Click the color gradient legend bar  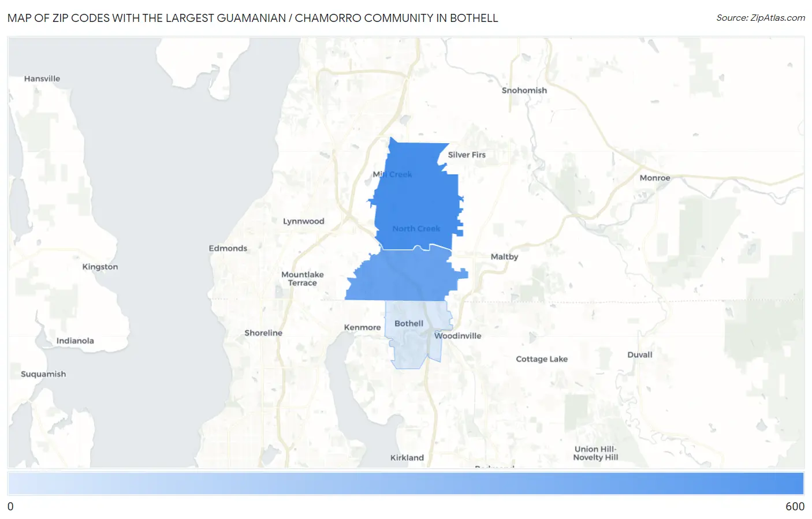coord(405,483)
